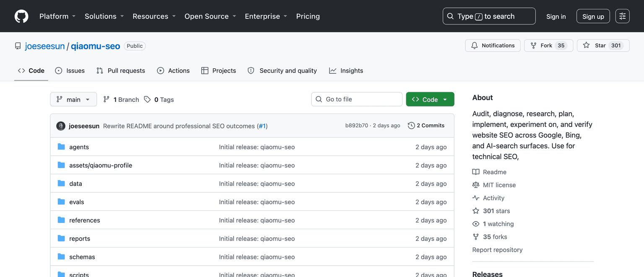Open the schemas folder
This screenshot has width=644, height=277.
pyautogui.click(x=82, y=257)
